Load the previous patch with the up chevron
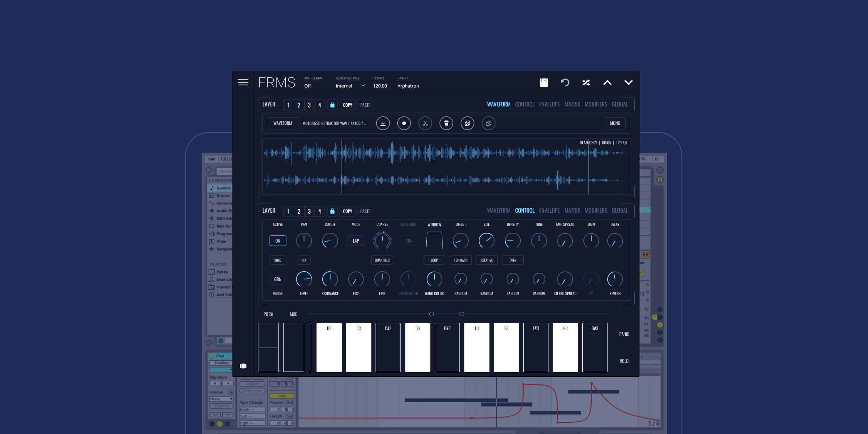This screenshot has height=434, width=868. click(608, 82)
